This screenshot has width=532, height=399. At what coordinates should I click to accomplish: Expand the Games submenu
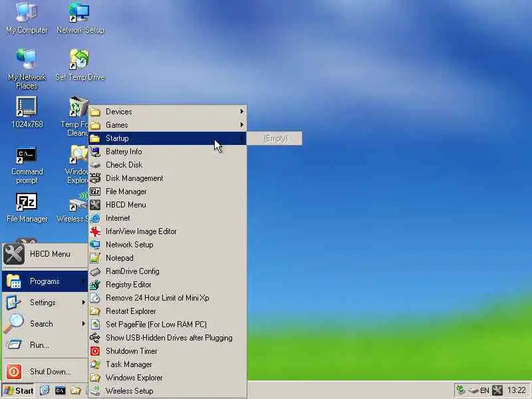168,125
